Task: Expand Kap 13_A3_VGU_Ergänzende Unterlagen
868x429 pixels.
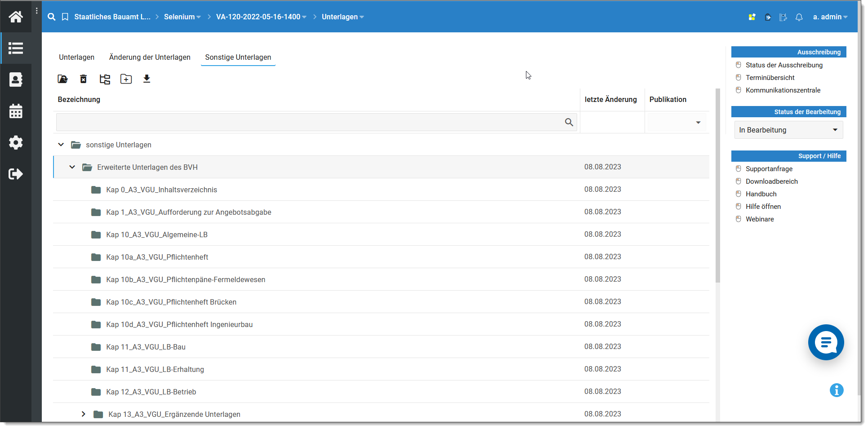Action: [x=84, y=414]
